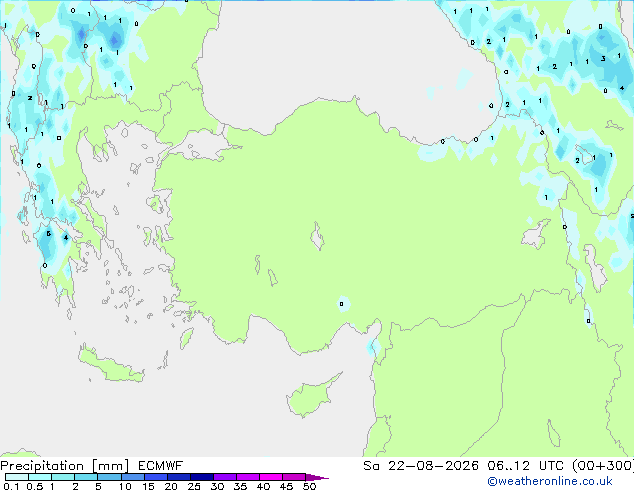Click the '0.1' legend scale label
This screenshot has height=490, width=634.
point(11,486)
